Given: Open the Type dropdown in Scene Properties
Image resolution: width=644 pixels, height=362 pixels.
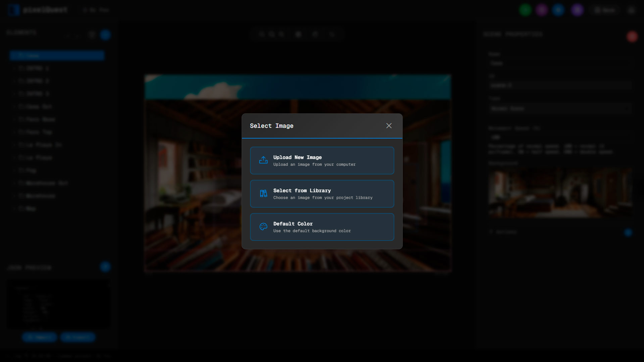Looking at the screenshot, I should 560,108.
